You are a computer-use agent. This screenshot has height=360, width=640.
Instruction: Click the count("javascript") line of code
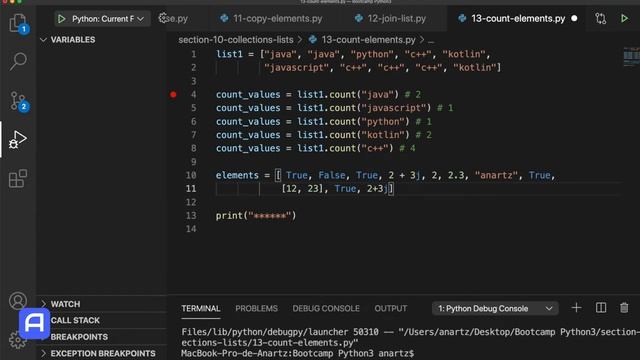(x=334, y=108)
